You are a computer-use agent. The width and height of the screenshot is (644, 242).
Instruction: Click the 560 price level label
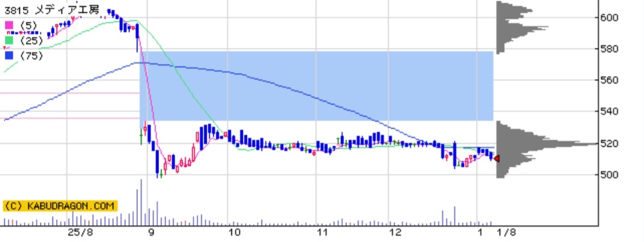coord(613,80)
